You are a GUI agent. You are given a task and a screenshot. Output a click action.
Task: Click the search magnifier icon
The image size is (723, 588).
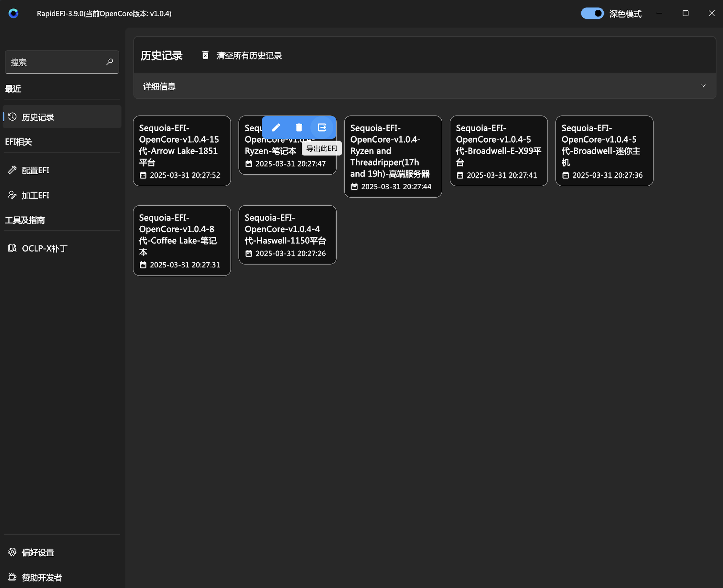pos(109,62)
